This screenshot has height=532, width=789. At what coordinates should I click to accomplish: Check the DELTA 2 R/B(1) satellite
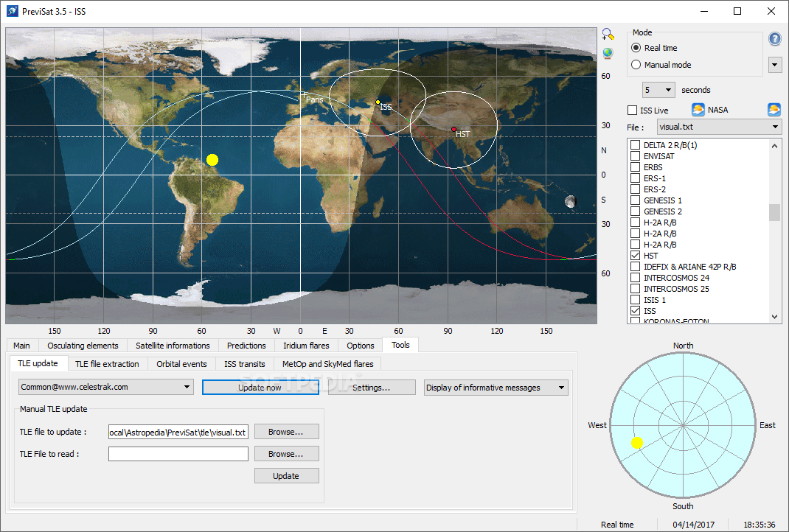point(636,145)
